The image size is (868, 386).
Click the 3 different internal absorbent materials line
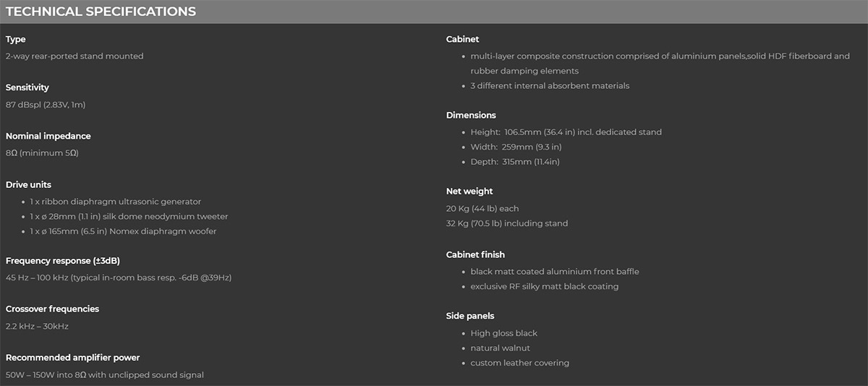pyautogui.click(x=550, y=86)
